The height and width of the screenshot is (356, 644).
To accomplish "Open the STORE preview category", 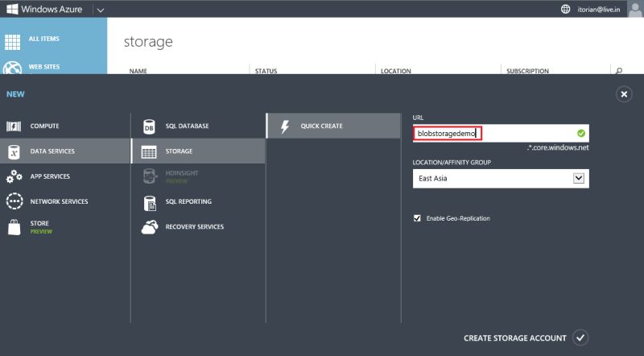I will (x=41, y=227).
